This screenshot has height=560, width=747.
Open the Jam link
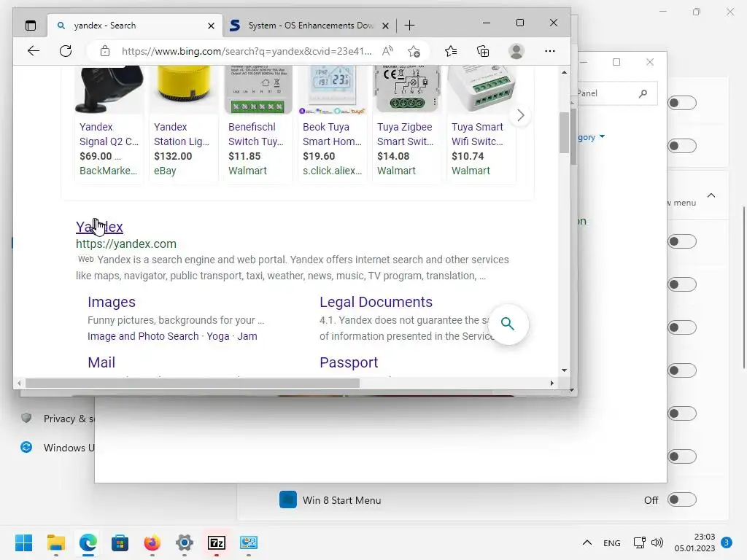247,336
